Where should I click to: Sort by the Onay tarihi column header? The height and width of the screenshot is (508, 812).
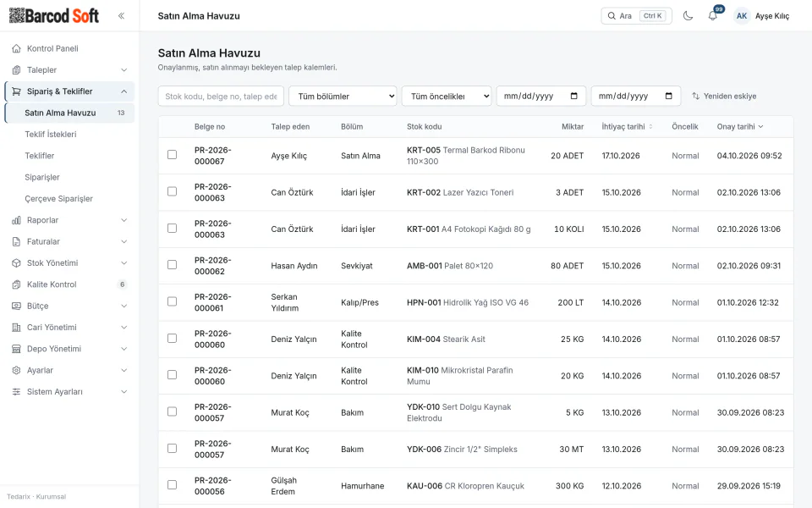[x=740, y=126]
